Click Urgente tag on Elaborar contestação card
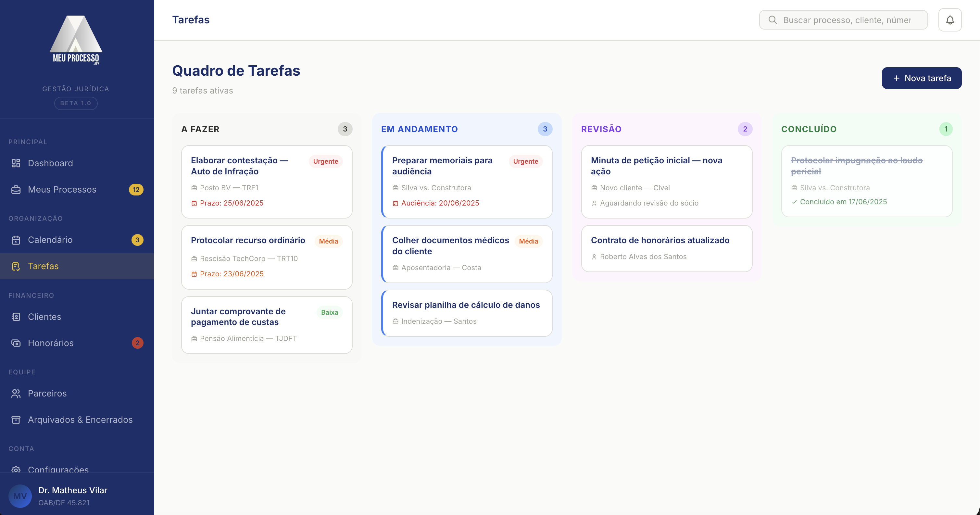The image size is (980, 515). (x=325, y=161)
